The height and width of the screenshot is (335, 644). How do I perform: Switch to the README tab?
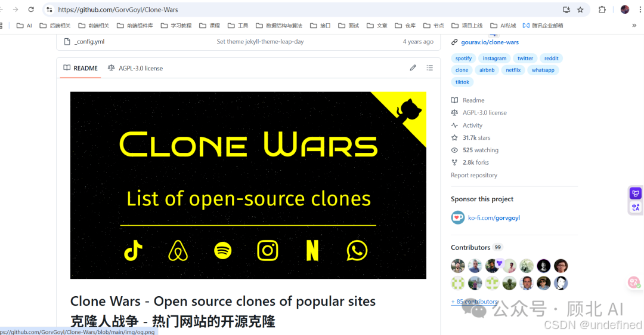coord(80,68)
